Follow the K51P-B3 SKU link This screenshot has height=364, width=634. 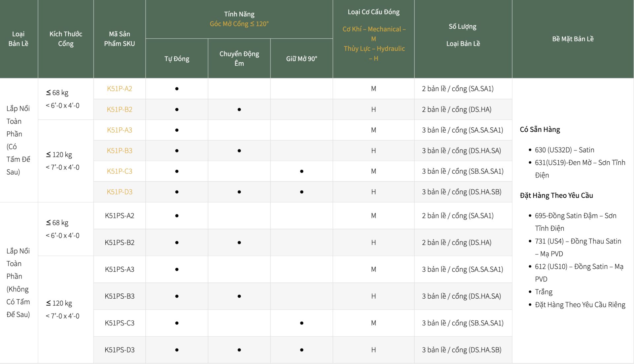click(x=119, y=150)
